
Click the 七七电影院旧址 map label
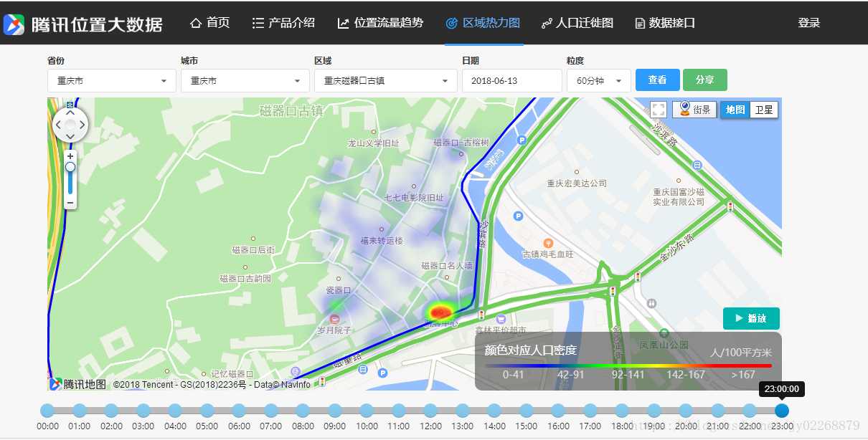coord(414,198)
